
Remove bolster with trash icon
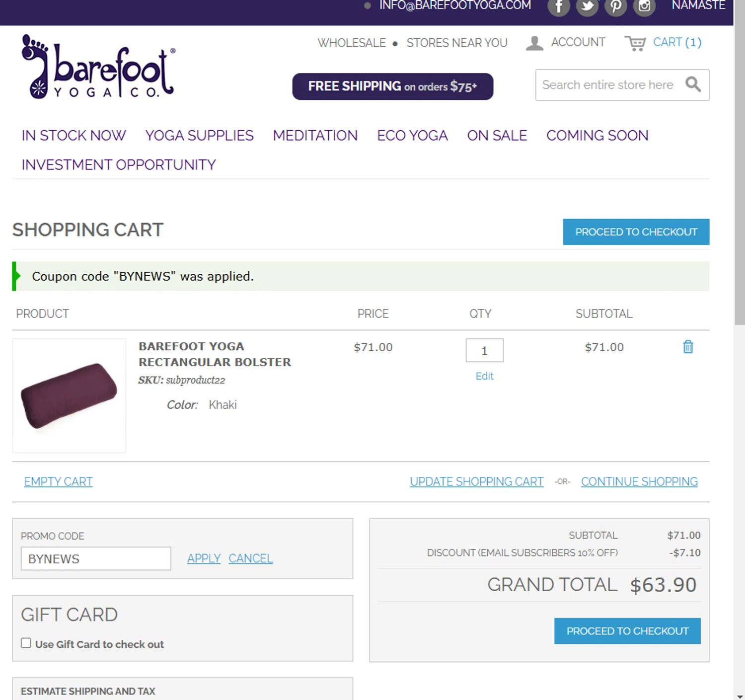(688, 347)
